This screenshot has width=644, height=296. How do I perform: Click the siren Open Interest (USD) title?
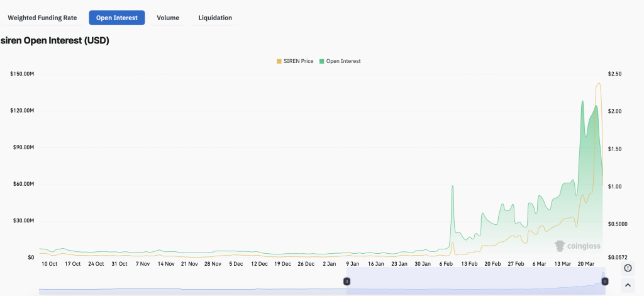point(55,40)
